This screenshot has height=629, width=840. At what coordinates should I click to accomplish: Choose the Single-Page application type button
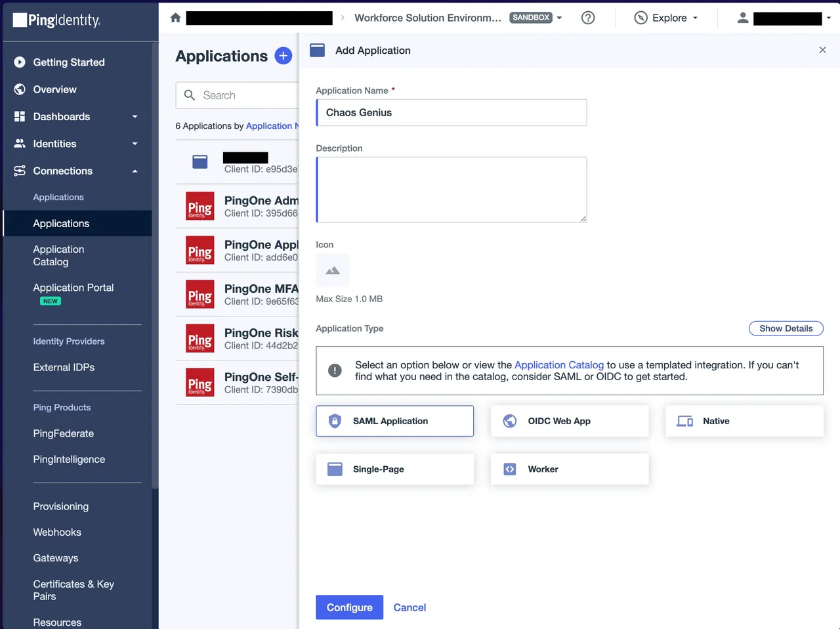[394, 469]
